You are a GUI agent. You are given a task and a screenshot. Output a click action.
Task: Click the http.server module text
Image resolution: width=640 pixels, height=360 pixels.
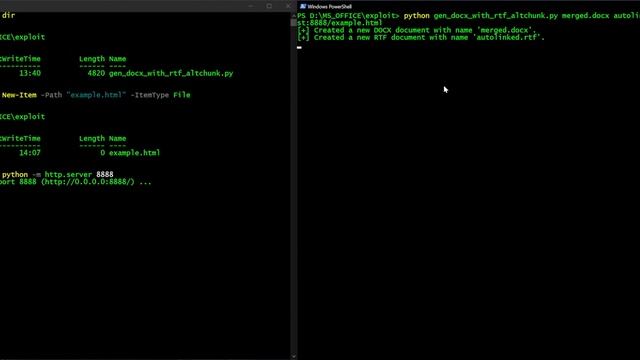point(68,174)
